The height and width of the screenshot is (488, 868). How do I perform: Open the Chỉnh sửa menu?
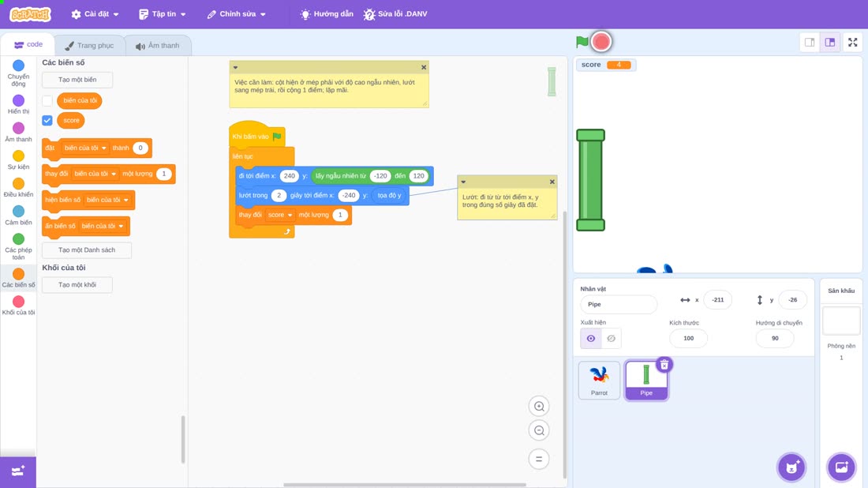click(x=237, y=14)
